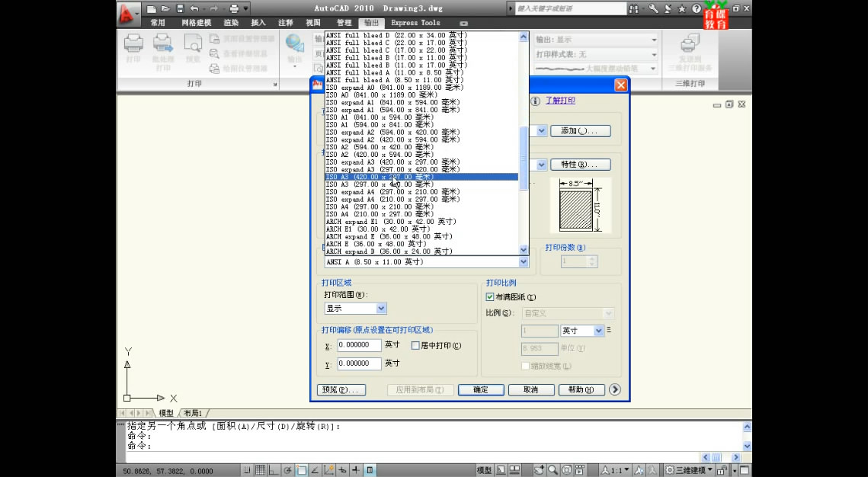This screenshot has height=477, width=868.
Task: Click the info icon beside 了解打印 link
Action: coord(535,101)
